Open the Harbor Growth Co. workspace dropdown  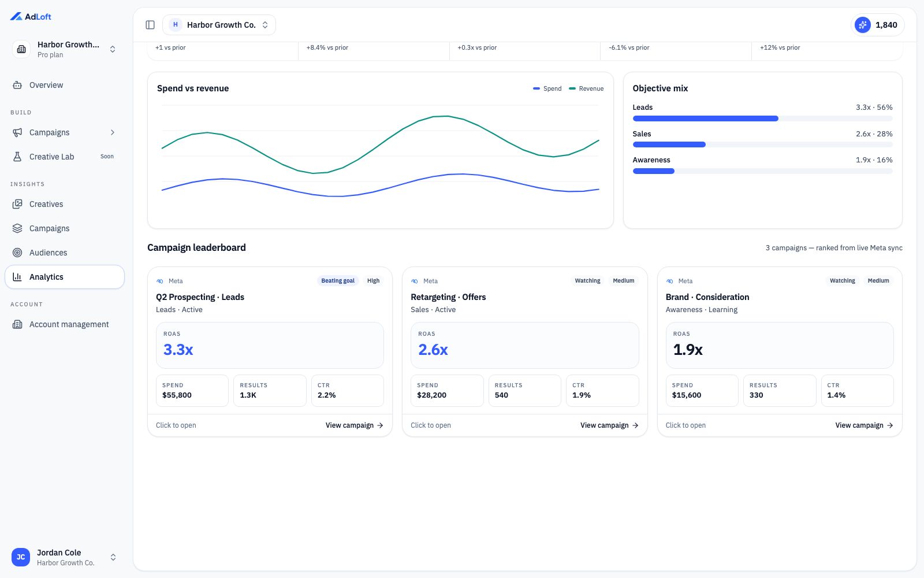tap(219, 25)
